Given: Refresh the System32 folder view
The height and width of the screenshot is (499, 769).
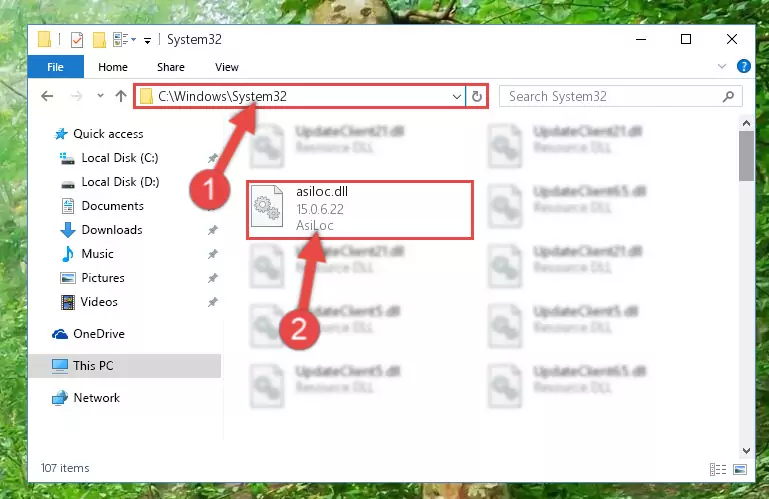Looking at the screenshot, I should pos(477,96).
